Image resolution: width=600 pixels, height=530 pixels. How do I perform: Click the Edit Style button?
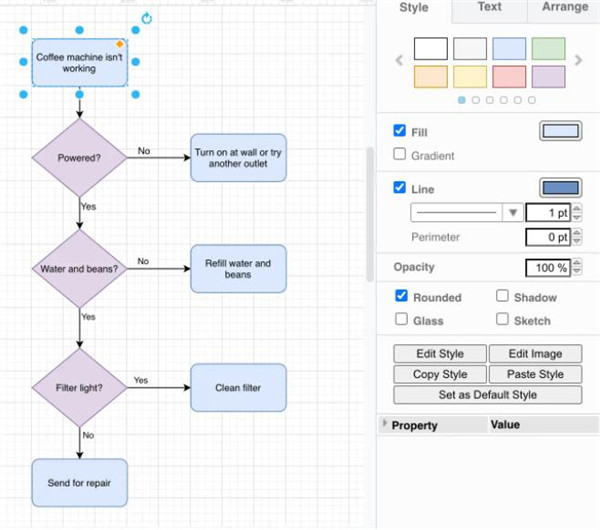439,354
